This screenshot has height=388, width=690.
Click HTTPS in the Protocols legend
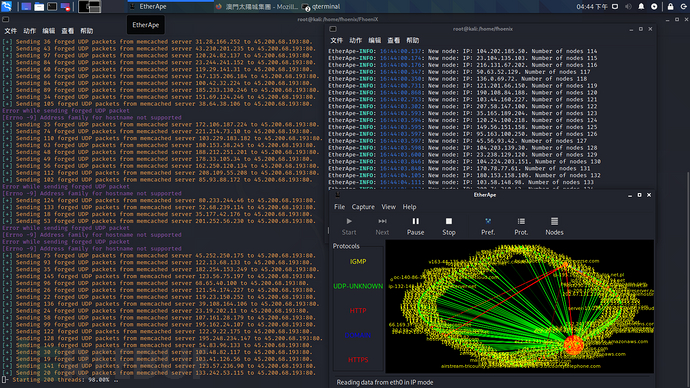click(358, 360)
